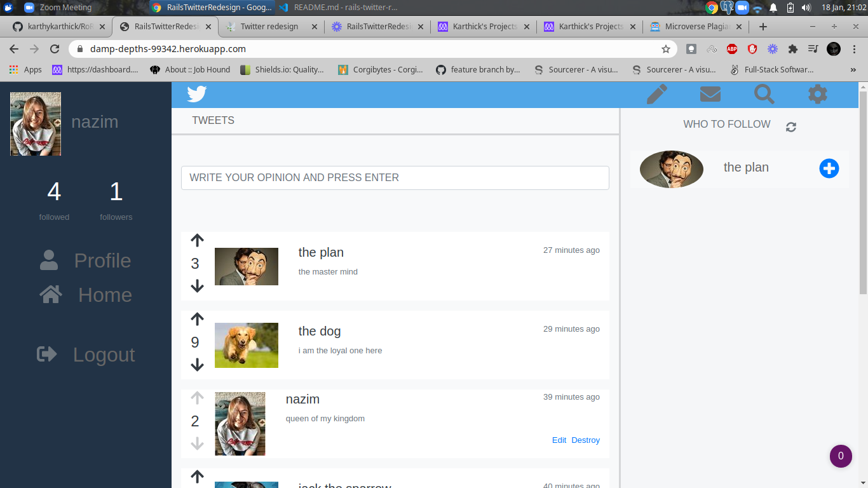Viewport: 868px width, 488px height.
Task: Upvote the jack the sparrow tweet
Action: click(197, 477)
